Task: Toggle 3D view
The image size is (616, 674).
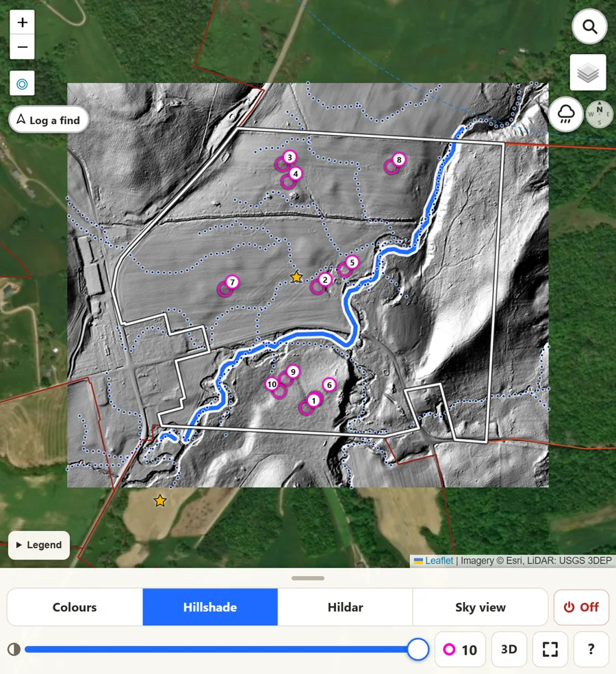Action: coord(509,649)
